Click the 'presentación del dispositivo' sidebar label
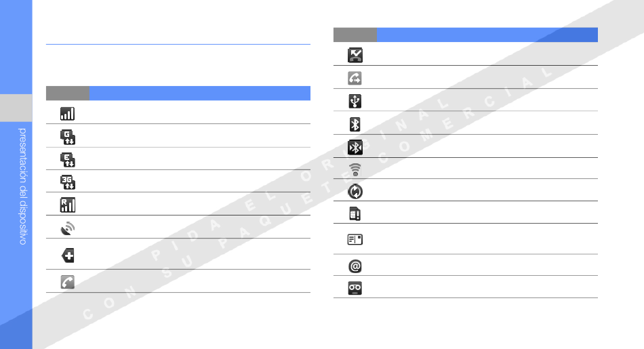The image size is (644, 349). tap(22, 186)
